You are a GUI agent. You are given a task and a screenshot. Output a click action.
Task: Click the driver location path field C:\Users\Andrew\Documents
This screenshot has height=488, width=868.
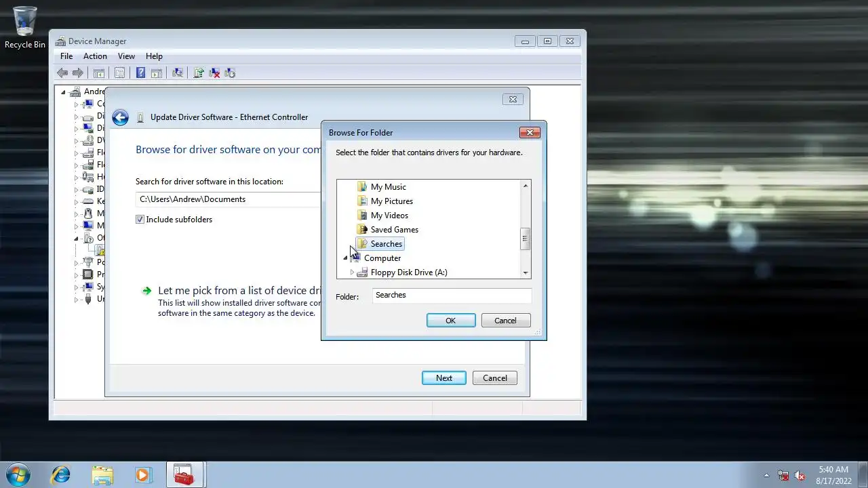pyautogui.click(x=229, y=199)
